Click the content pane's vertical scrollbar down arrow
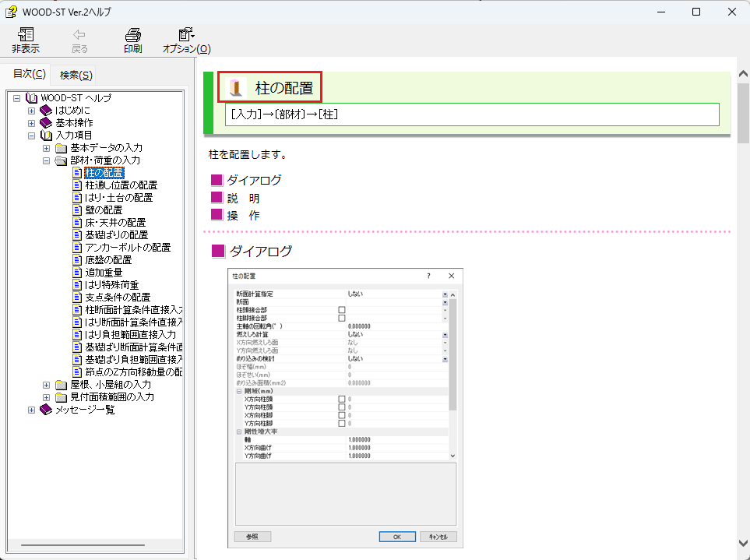 (x=743, y=543)
